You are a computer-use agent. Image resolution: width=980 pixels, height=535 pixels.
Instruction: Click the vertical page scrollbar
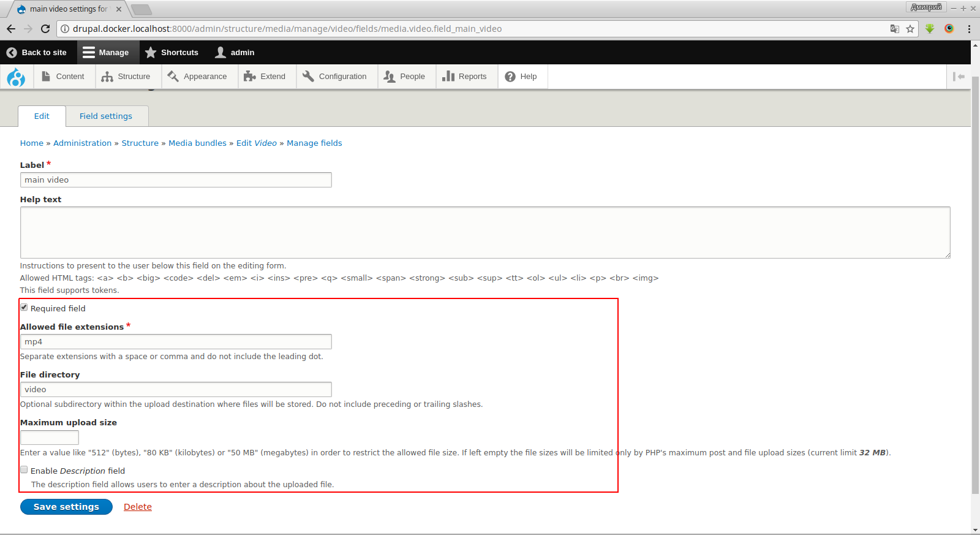pos(975,285)
